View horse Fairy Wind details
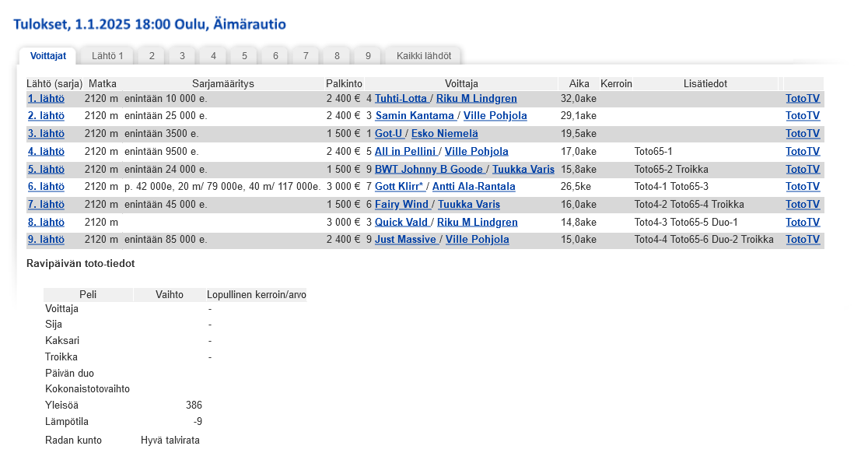This screenshot has height=453, width=868. [401, 205]
